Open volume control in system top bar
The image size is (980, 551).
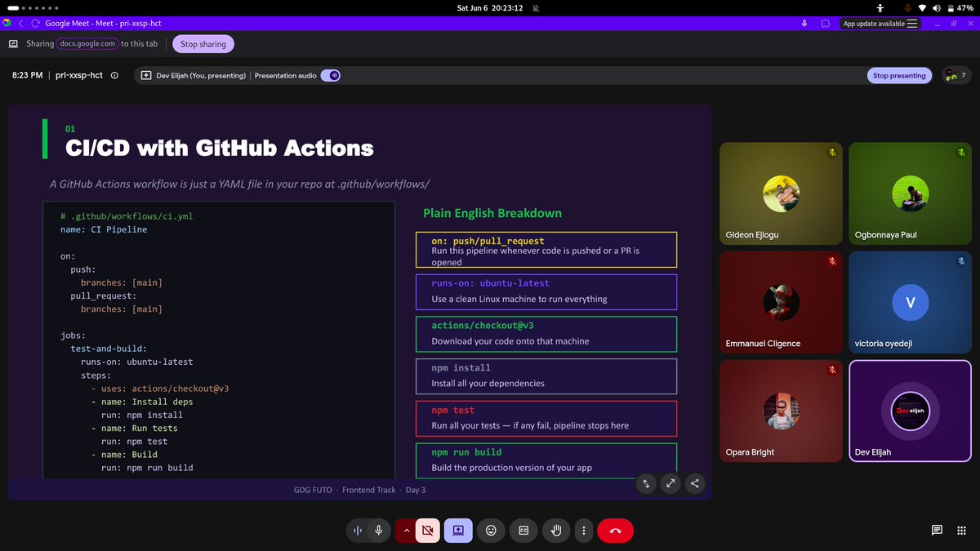pyautogui.click(x=936, y=7)
